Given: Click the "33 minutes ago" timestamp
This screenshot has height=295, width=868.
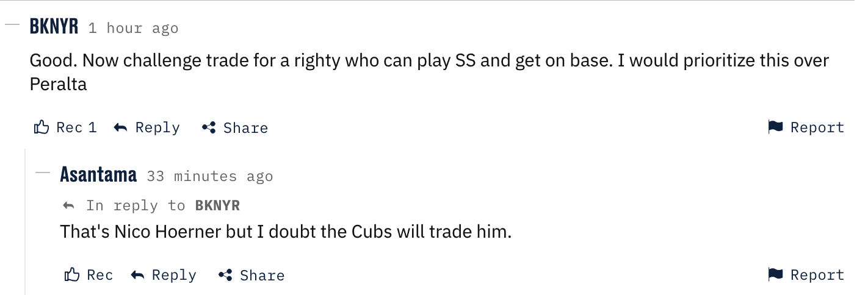Looking at the screenshot, I should [x=210, y=176].
